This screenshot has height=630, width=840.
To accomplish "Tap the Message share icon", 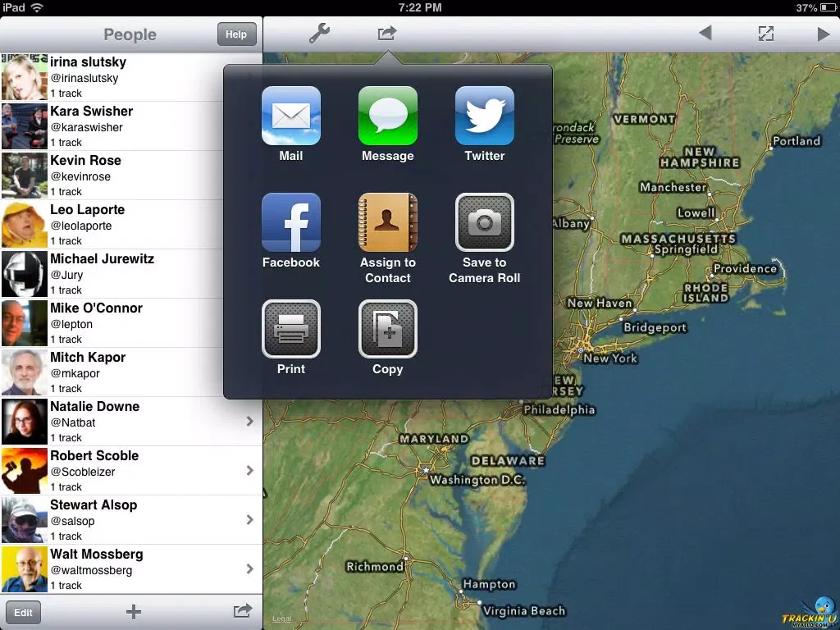I will [388, 116].
